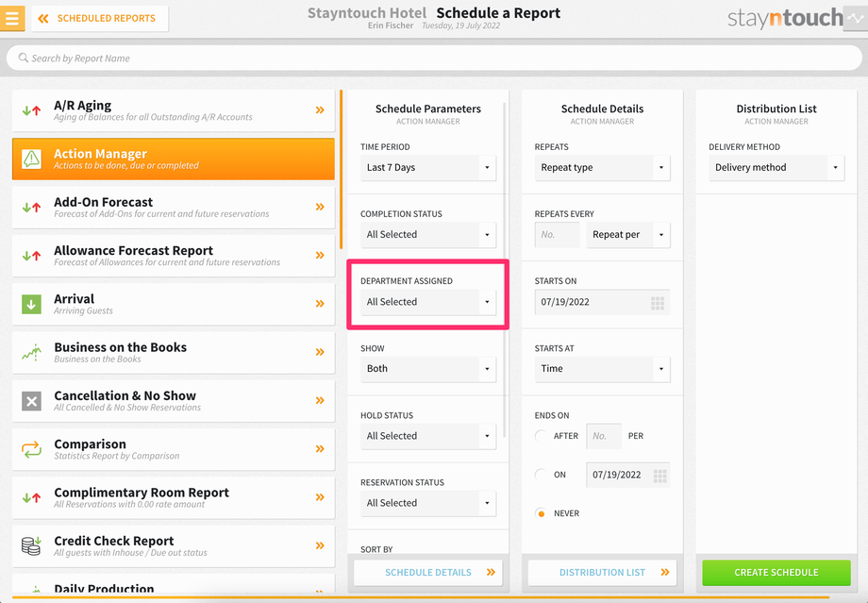This screenshot has height=603, width=868.
Task: Open Cancellation & No Show chevron
Action: tap(320, 400)
